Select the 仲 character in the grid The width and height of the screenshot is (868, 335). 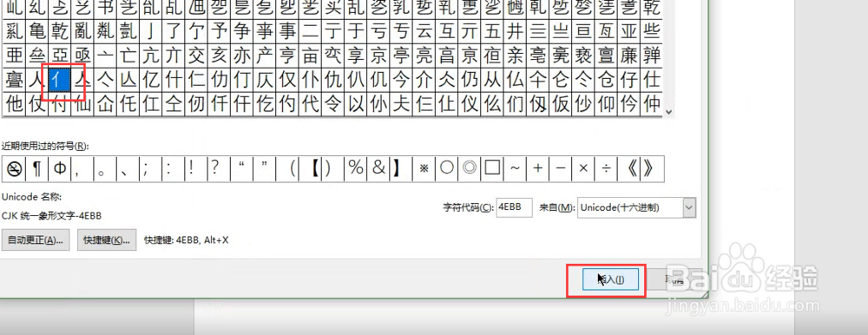(652, 103)
